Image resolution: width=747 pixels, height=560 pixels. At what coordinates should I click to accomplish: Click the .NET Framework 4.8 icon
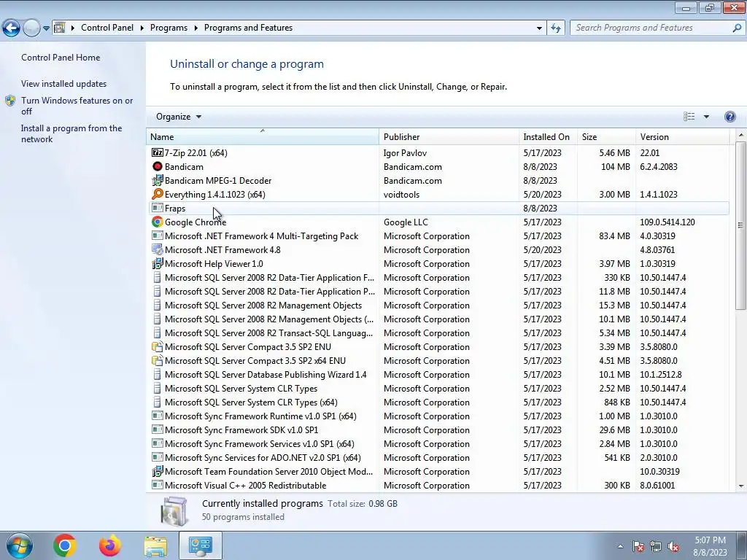click(x=158, y=249)
